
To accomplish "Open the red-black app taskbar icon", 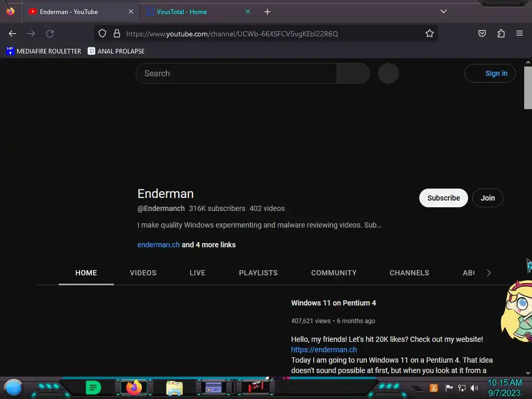I will click(256, 387).
